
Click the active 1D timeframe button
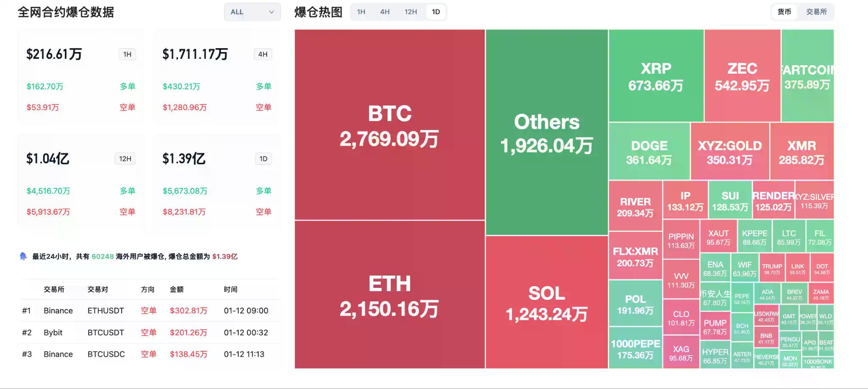click(436, 12)
